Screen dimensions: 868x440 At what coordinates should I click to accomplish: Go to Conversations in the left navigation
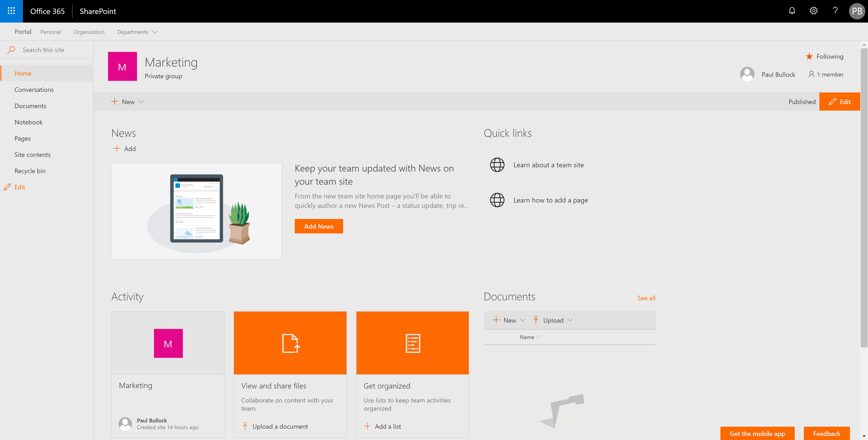34,90
